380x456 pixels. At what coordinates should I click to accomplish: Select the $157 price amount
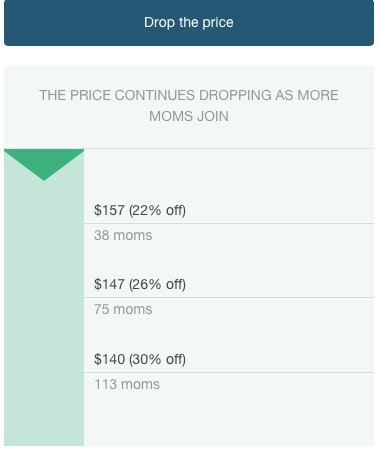[x=109, y=210]
